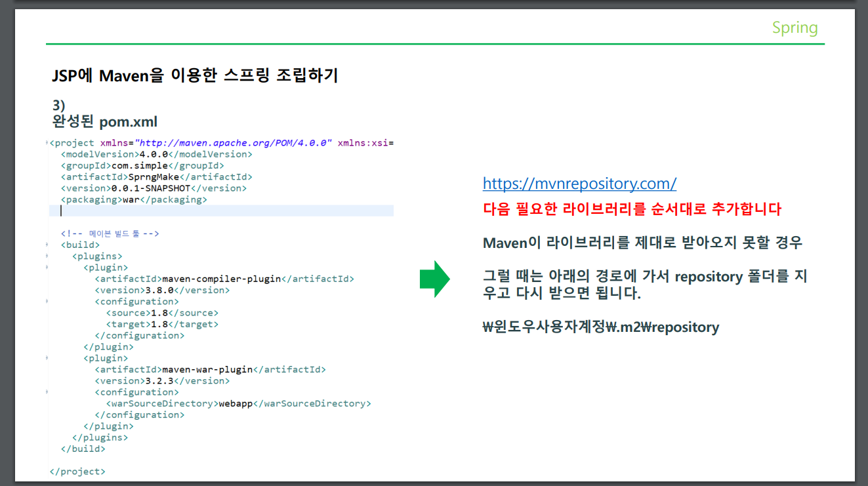
Task: Click the title 'JSP에 Maven을 이용한 스프링 조립하기'
Action: tap(195, 75)
